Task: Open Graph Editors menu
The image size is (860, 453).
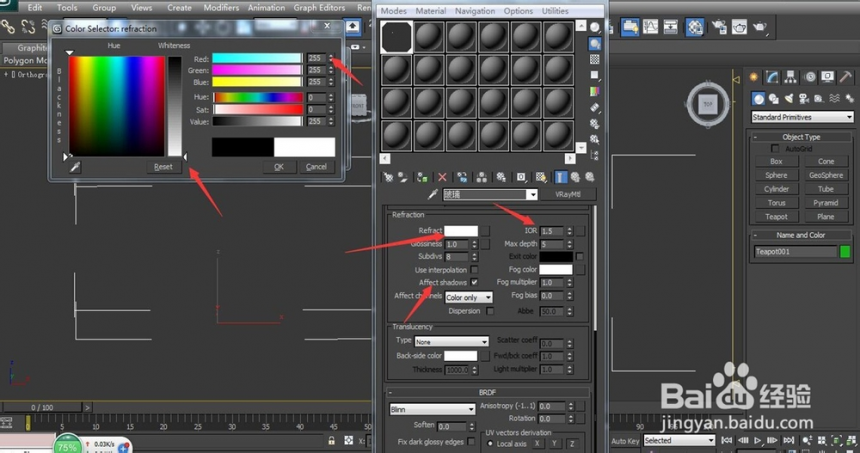Action: (319, 8)
